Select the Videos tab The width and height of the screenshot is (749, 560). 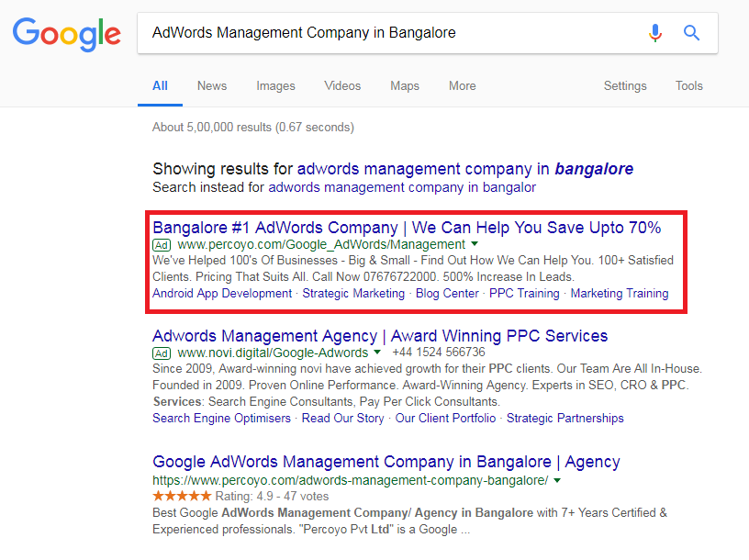click(x=342, y=86)
